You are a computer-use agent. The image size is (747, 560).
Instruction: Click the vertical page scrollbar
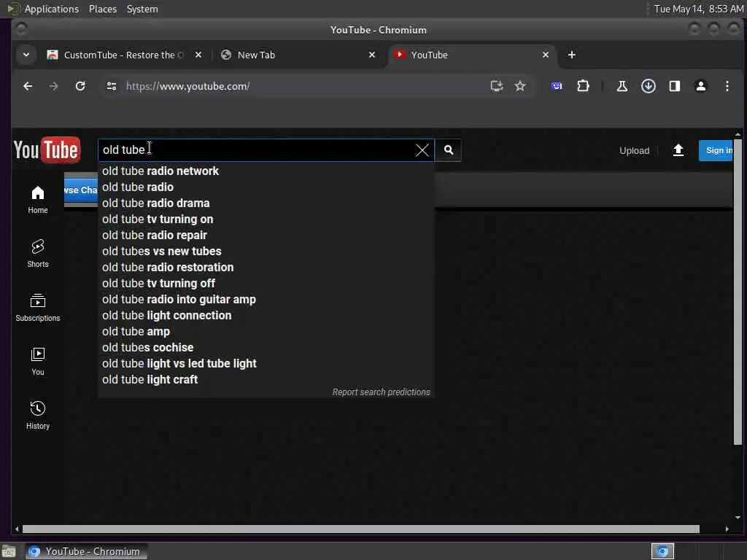point(738,292)
